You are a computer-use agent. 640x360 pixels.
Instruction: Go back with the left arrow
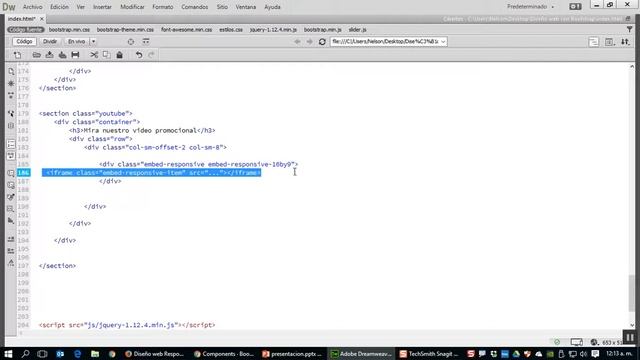[x=297, y=42]
